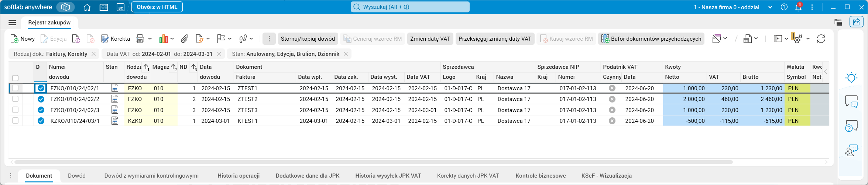Viewport: 868px width, 185px height.
Task: Open the bottom tabs three-dot menu
Action: 11,176
